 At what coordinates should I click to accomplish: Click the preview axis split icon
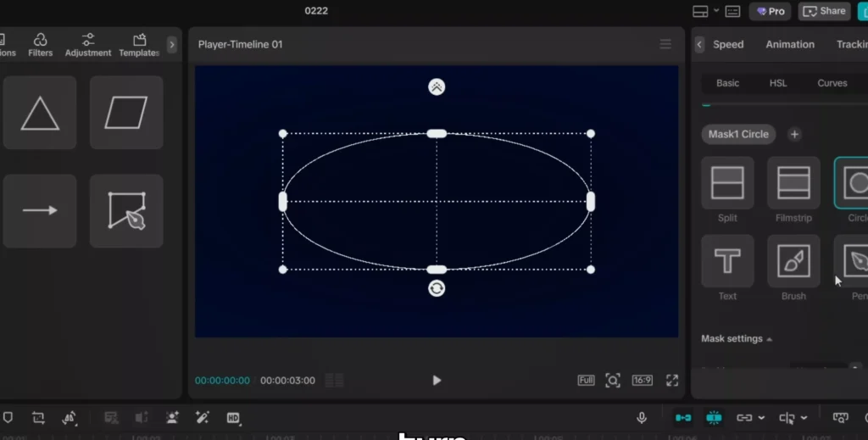[787, 418]
